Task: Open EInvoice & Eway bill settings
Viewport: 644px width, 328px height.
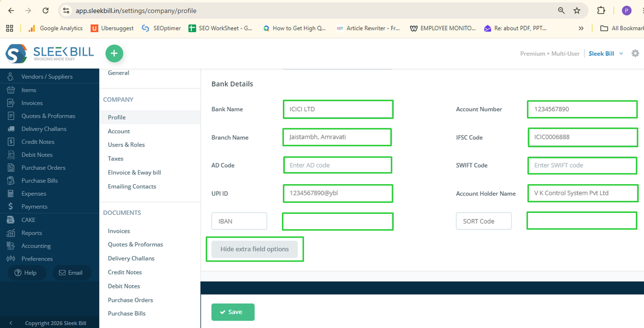Action: pyautogui.click(x=134, y=173)
